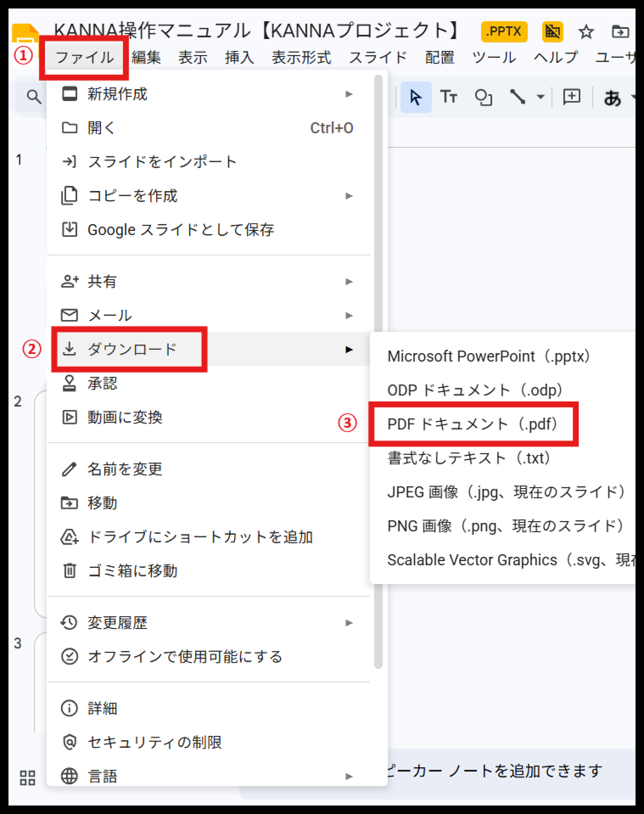The width and height of the screenshot is (644, 814).
Task: Download as 書式なしテキスト (.txt)
Action: 503,458
